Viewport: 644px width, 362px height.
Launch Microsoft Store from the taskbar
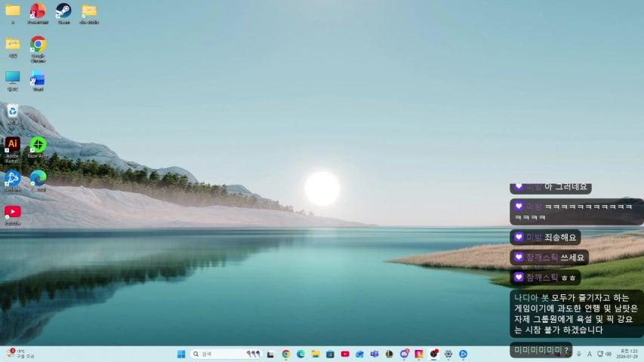point(330,354)
